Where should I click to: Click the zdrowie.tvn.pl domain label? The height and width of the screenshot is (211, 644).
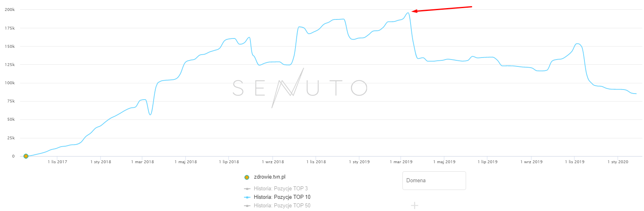click(270, 177)
